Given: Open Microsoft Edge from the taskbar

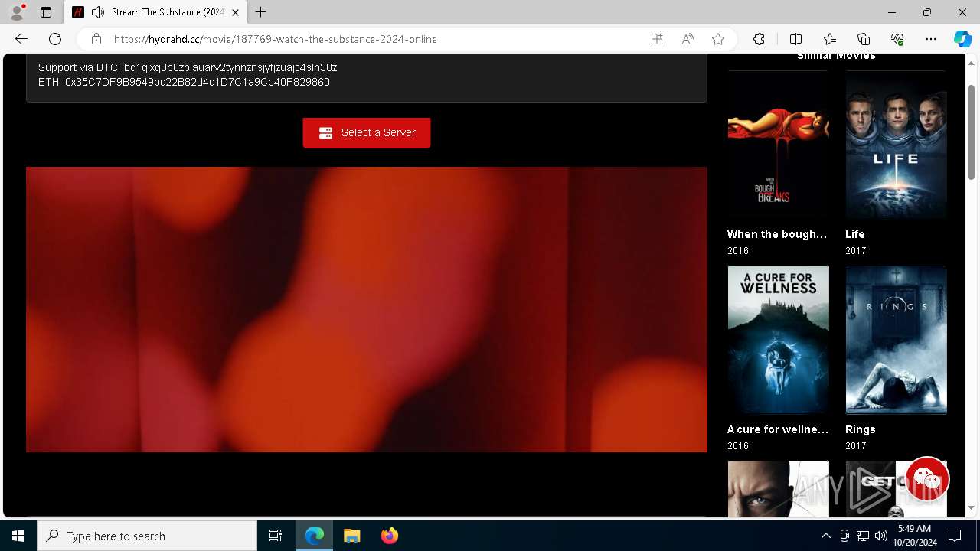Looking at the screenshot, I should 315,536.
